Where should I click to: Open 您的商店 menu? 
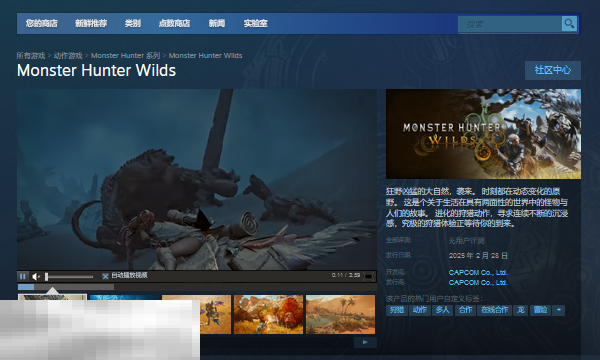tap(42, 23)
